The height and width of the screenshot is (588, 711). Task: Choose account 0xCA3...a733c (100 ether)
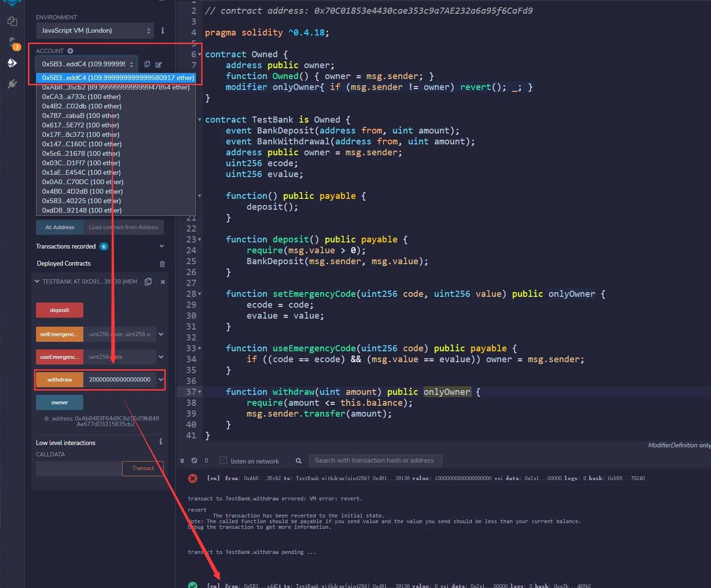click(81, 97)
